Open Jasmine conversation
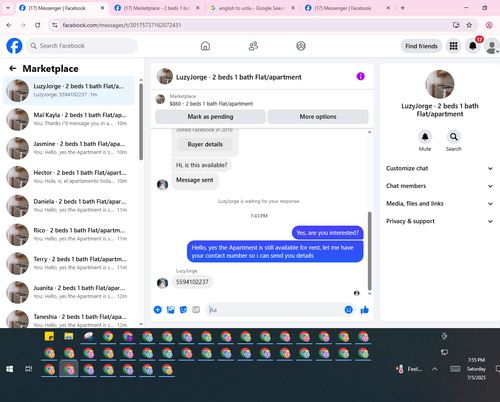 pyautogui.click(x=69, y=148)
